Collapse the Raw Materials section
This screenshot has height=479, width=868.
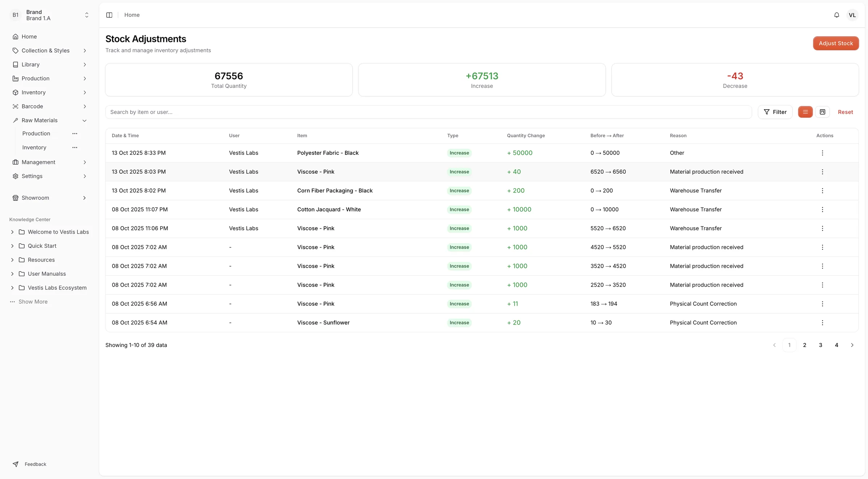(50, 120)
